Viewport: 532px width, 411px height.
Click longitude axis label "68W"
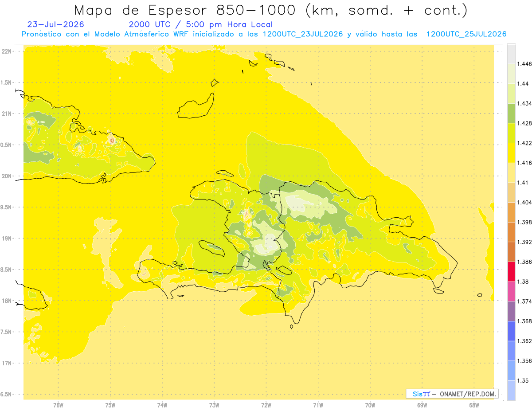(474, 405)
